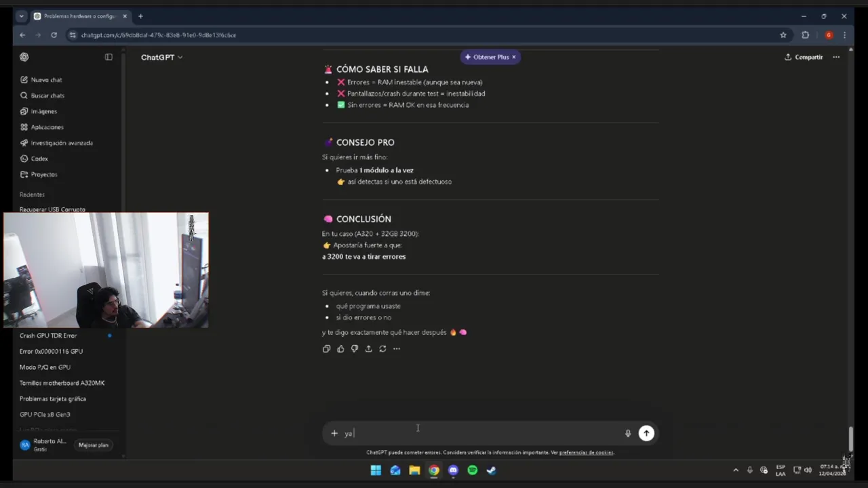Click the webcam overlay thumbnail
This screenshot has height=488, width=868.
(106, 270)
